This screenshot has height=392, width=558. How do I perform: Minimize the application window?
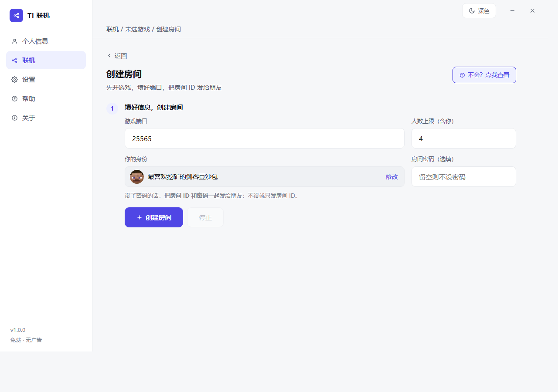click(x=513, y=11)
